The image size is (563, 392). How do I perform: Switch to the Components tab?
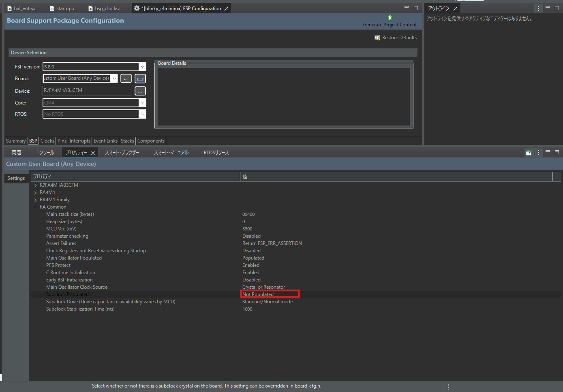tap(151, 141)
